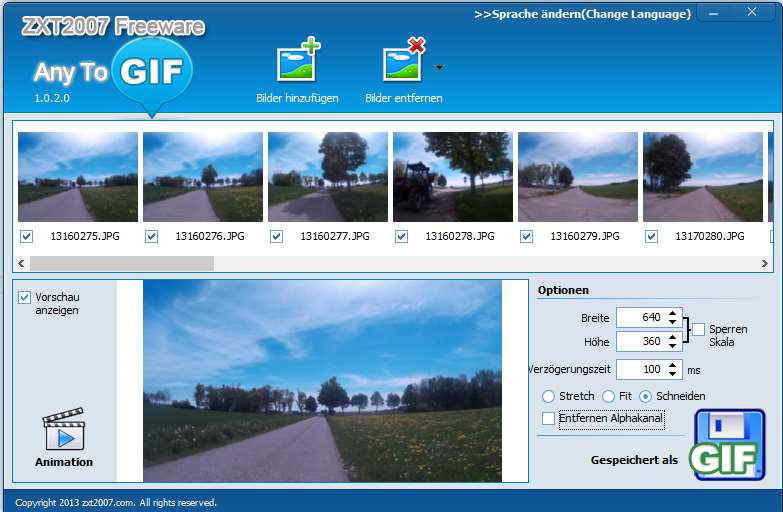Toggle Vorschau anzeigen checkbox
The height and width of the screenshot is (512, 783).
click(x=25, y=297)
